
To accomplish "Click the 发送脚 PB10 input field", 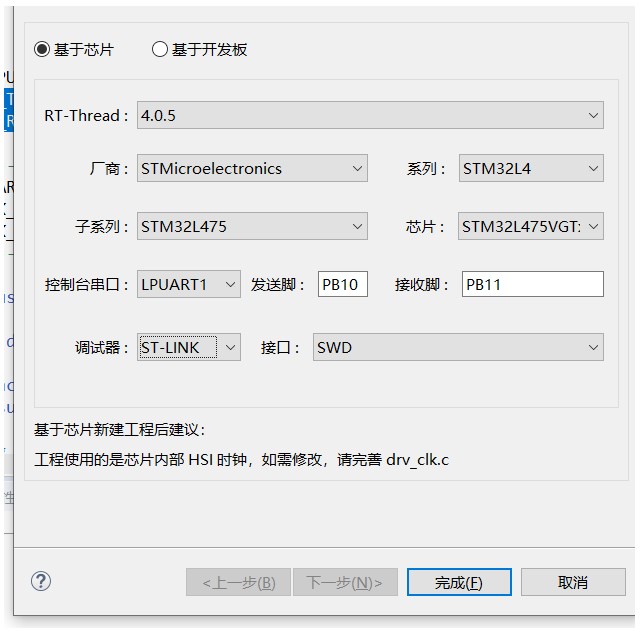I will coord(343,285).
